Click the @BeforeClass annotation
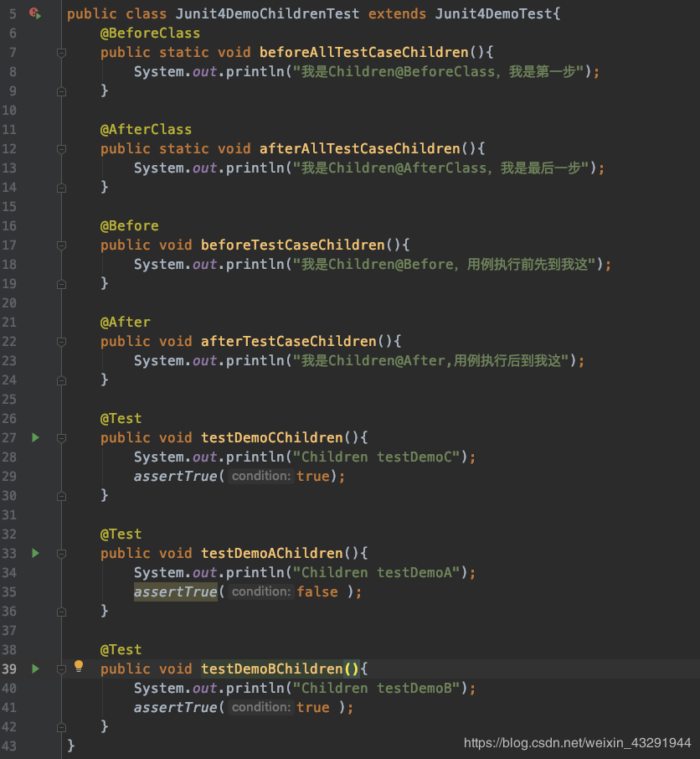Screen dimensions: 700x759 tap(150, 33)
